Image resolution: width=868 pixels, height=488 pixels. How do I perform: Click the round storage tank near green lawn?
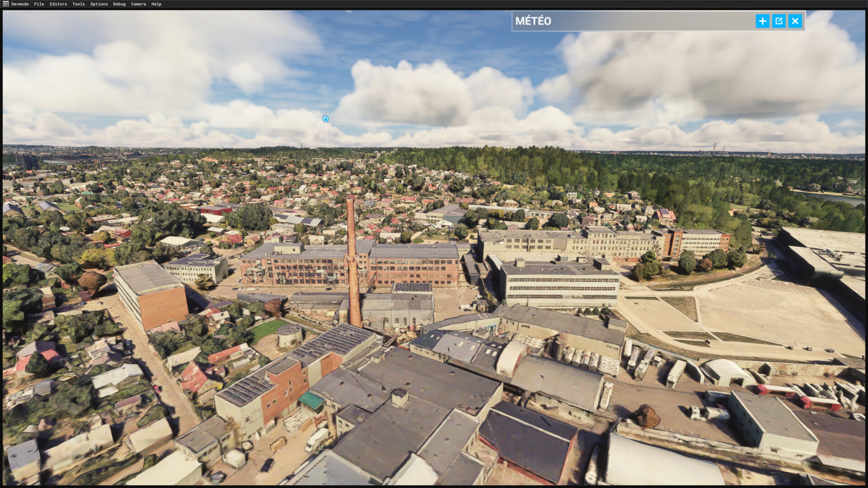coord(290,335)
